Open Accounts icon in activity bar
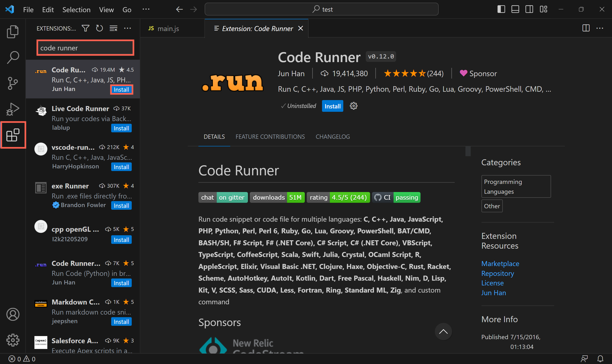 (x=12, y=314)
